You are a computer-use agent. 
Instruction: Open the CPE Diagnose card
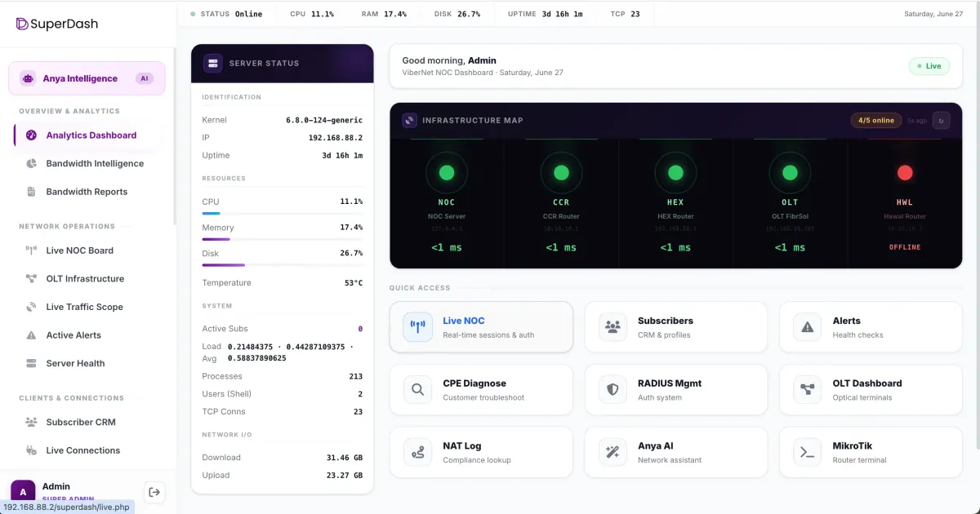pos(481,390)
